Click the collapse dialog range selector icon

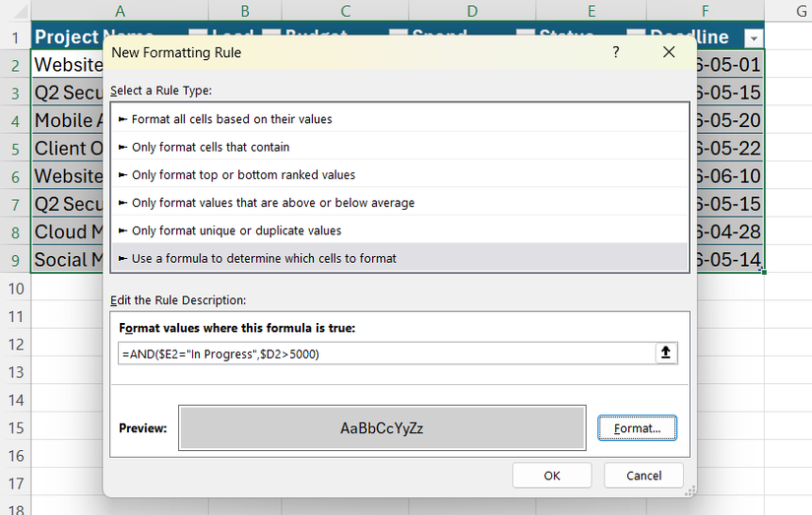tap(666, 354)
